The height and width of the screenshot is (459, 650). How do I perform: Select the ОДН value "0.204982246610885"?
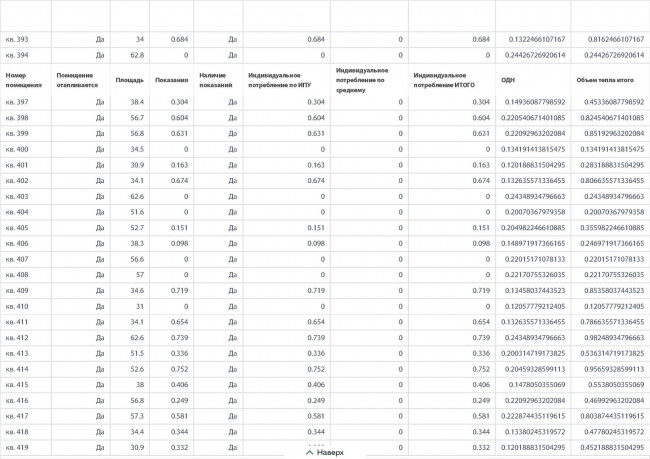coord(533,228)
